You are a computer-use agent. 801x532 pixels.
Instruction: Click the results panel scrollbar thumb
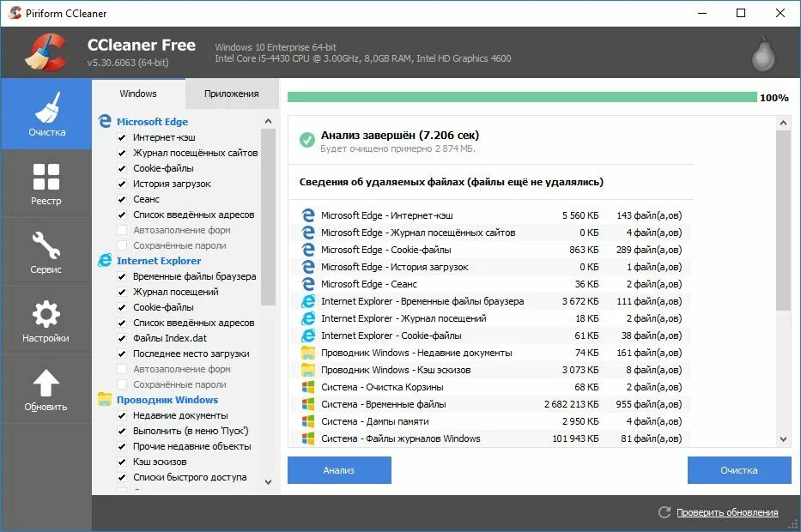point(783,220)
